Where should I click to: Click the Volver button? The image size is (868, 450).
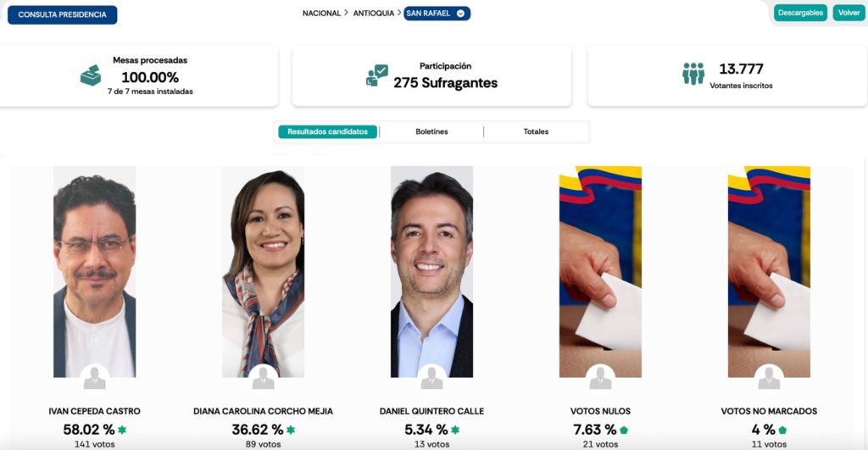849,13
